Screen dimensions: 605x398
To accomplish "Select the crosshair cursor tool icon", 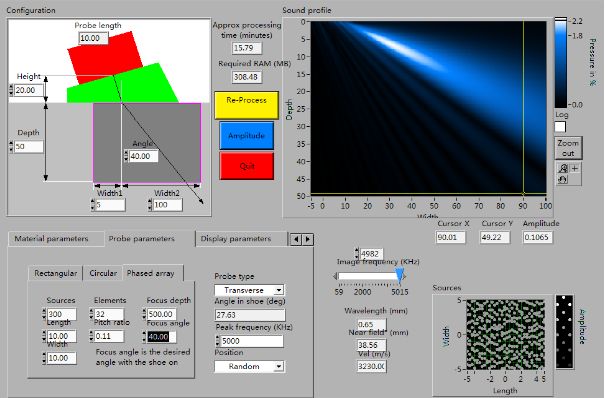I will pyautogui.click(x=575, y=169).
